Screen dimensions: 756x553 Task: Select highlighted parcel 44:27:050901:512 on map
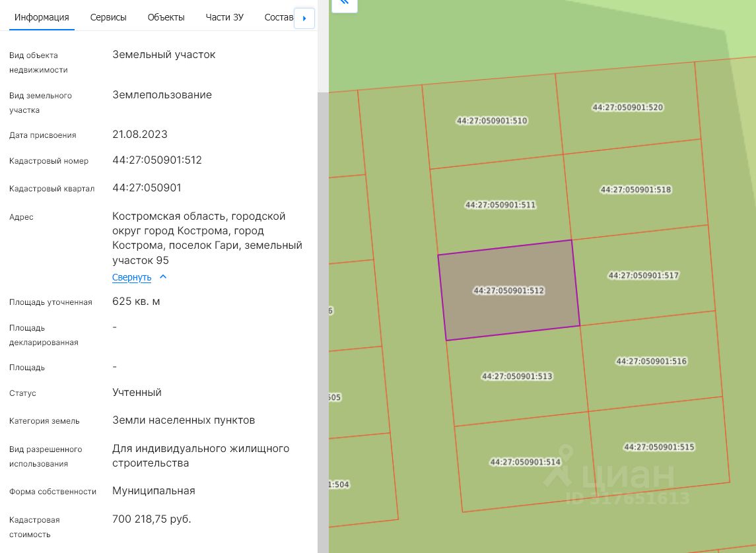pos(508,290)
